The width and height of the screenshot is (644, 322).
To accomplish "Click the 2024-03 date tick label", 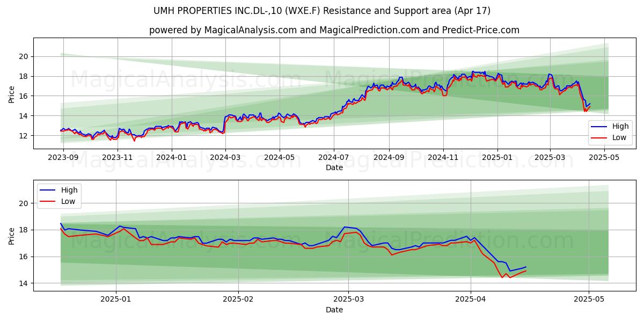I will click(225, 158).
